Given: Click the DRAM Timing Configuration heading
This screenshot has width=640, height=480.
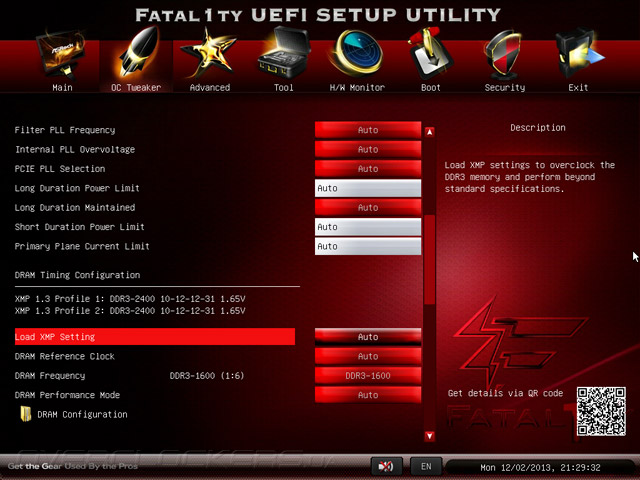Looking at the screenshot, I should coord(77,275).
